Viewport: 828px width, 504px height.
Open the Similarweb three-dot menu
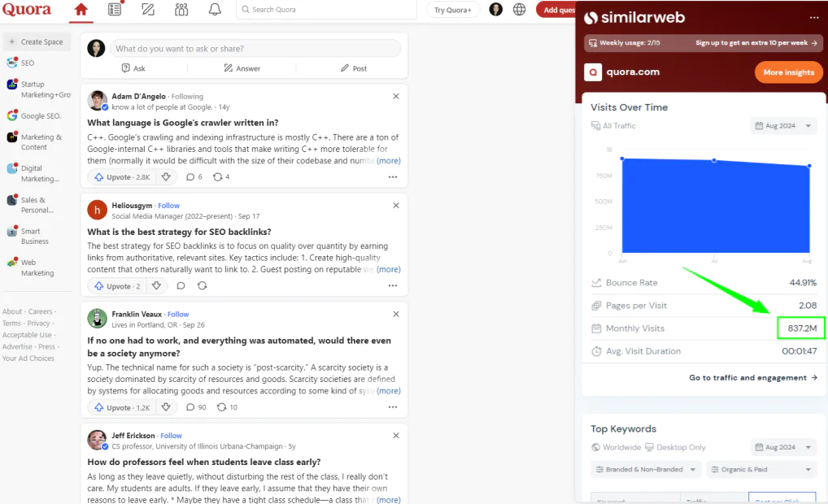tap(814, 18)
